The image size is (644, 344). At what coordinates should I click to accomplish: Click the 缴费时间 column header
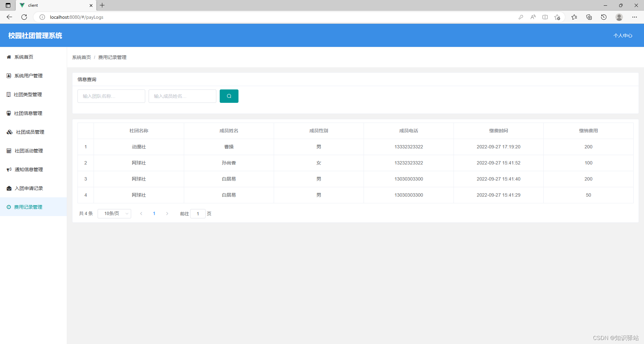tap(498, 131)
